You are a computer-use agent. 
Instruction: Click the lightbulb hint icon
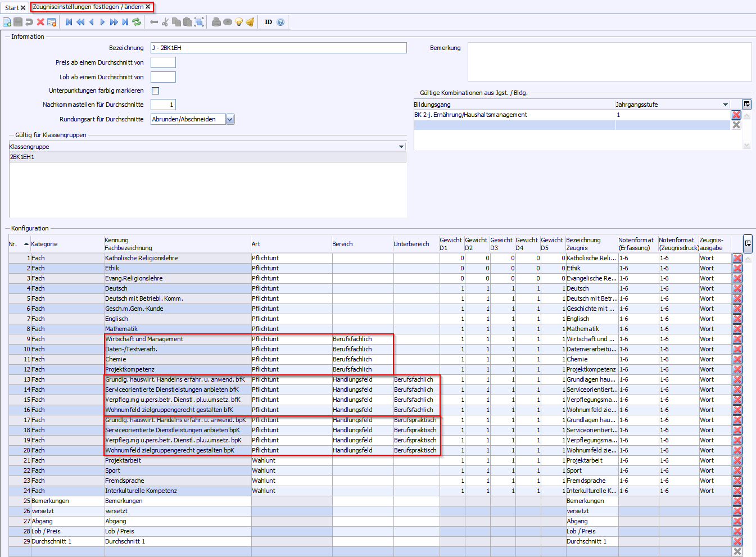point(239,22)
